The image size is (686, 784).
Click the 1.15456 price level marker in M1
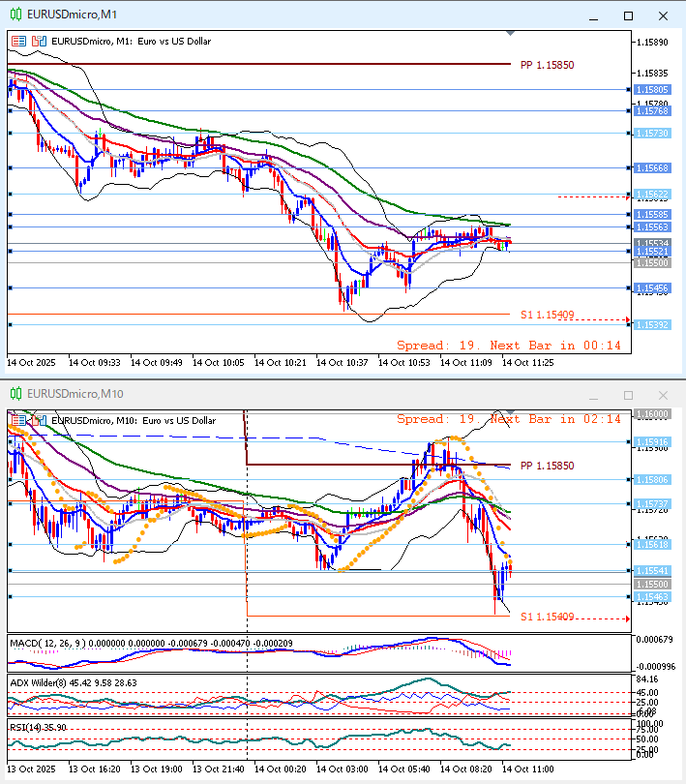coord(652,287)
